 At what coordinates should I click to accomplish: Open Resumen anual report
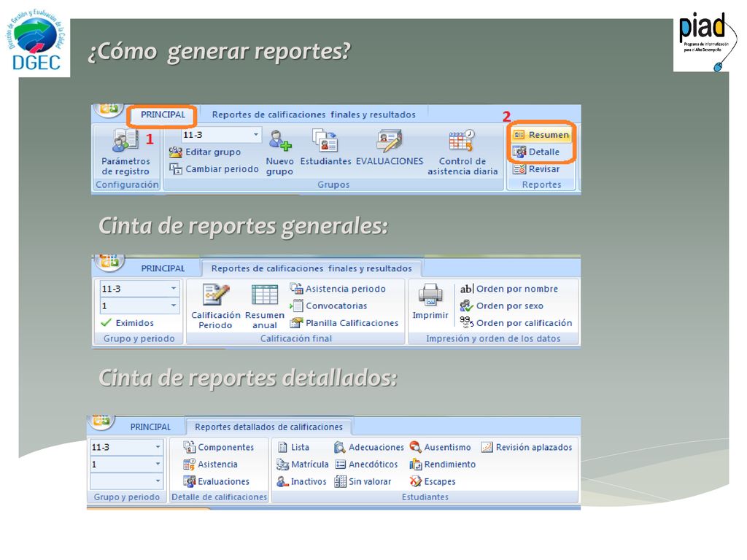264,306
